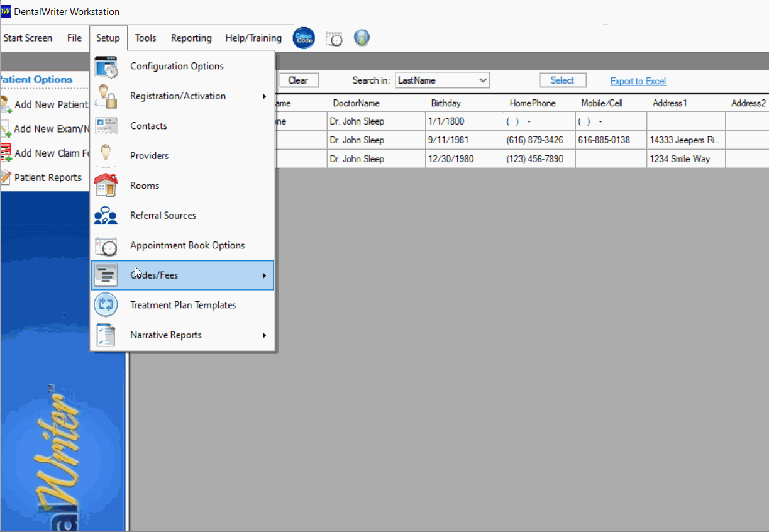Click the Contacts card icon
This screenshot has width=769, height=532.
(x=106, y=126)
